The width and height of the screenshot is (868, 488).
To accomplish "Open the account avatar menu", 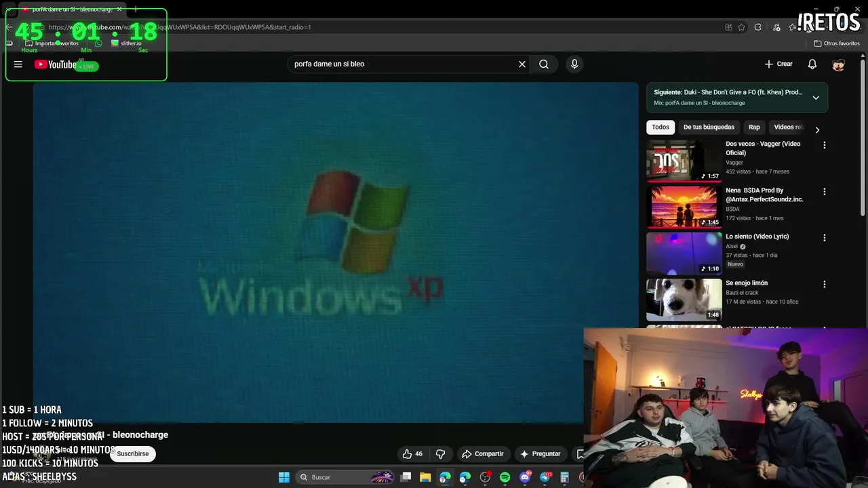I will (839, 64).
